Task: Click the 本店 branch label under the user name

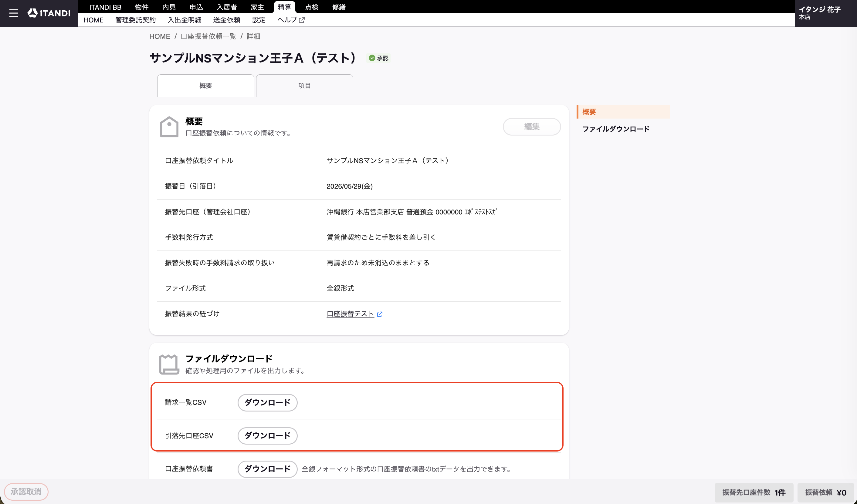Action: 804,17
